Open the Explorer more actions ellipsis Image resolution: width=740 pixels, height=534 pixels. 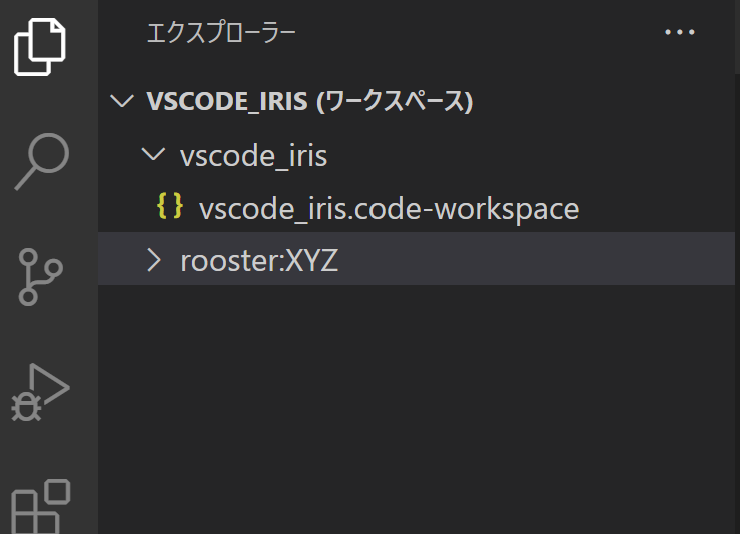(679, 33)
